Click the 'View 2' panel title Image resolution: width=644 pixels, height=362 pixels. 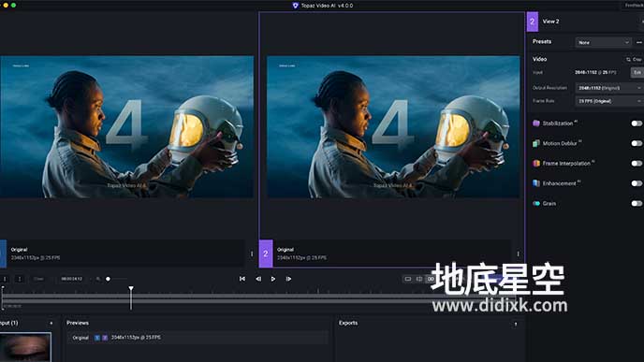tap(550, 22)
